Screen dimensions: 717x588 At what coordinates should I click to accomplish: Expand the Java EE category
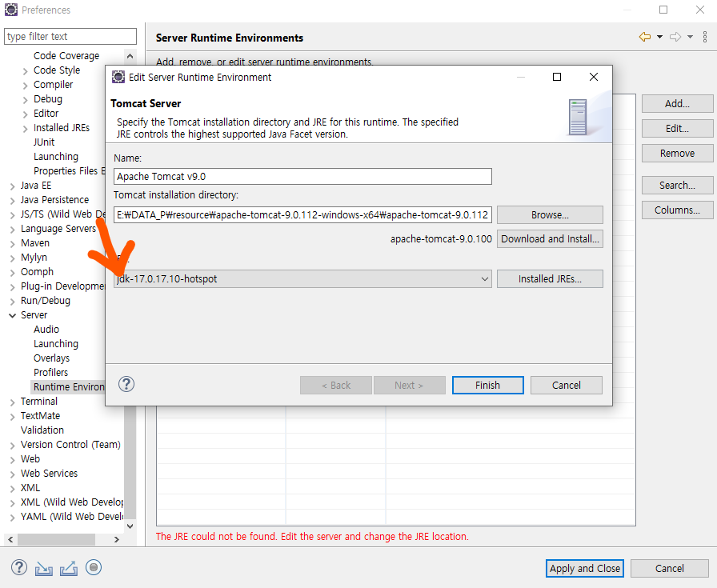12,186
